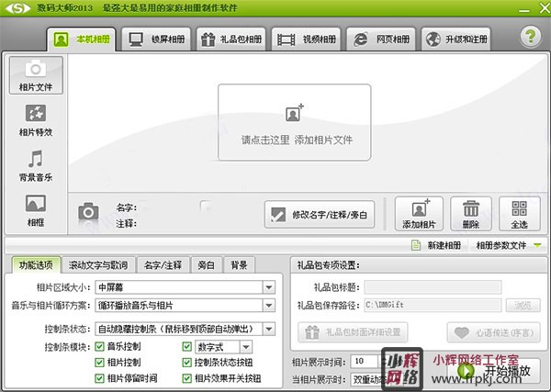This screenshot has width=551, height=392.
Task: Click the 礼品包标题 input field
Action: pyautogui.click(x=433, y=287)
